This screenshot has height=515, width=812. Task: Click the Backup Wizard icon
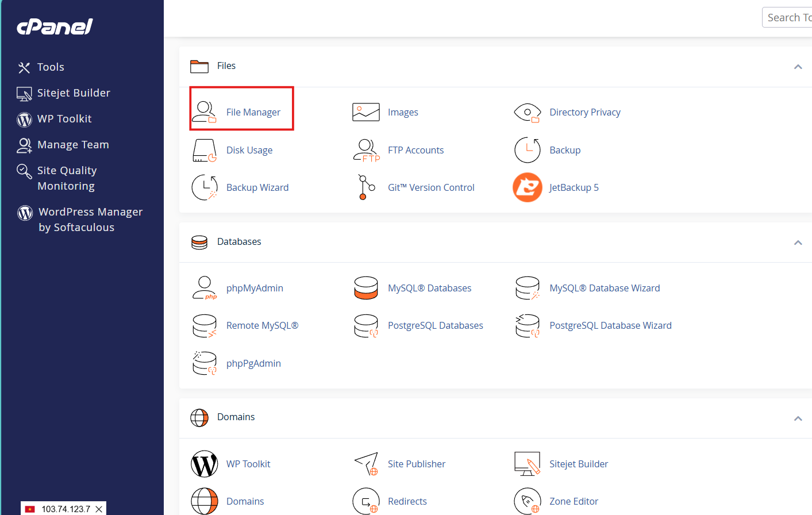tap(205, 187)
